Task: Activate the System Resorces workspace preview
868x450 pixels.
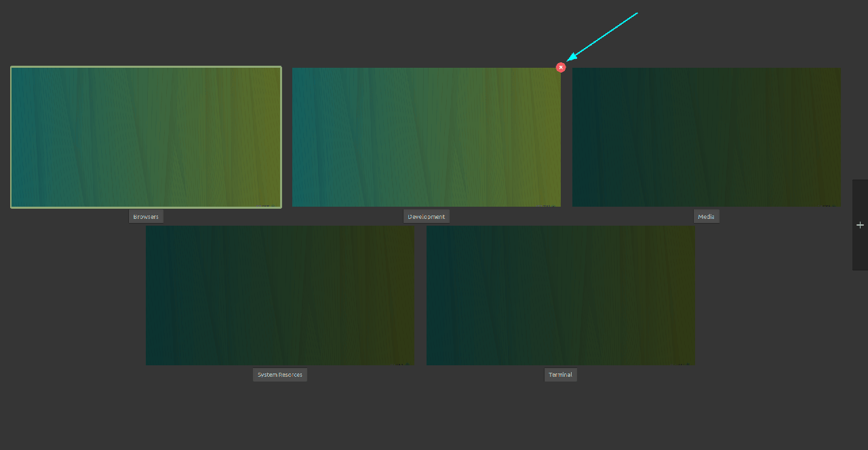Action: pos(280,295)
